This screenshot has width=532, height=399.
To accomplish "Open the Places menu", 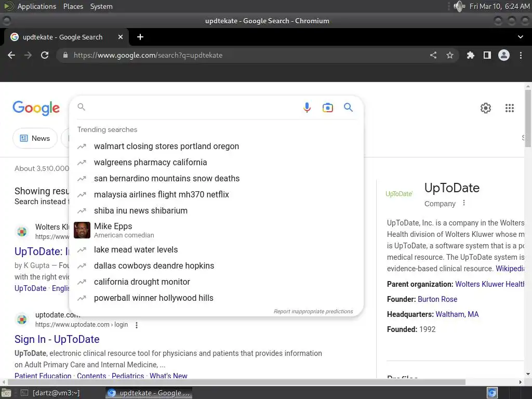I will click(73, 6).
